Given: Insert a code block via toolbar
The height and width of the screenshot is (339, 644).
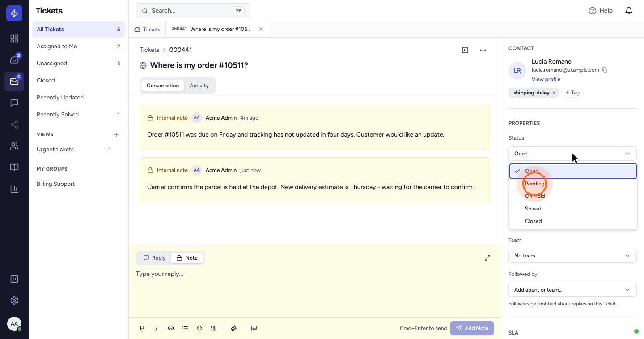Looking at the screenshot, I should [x=199, y=328].
